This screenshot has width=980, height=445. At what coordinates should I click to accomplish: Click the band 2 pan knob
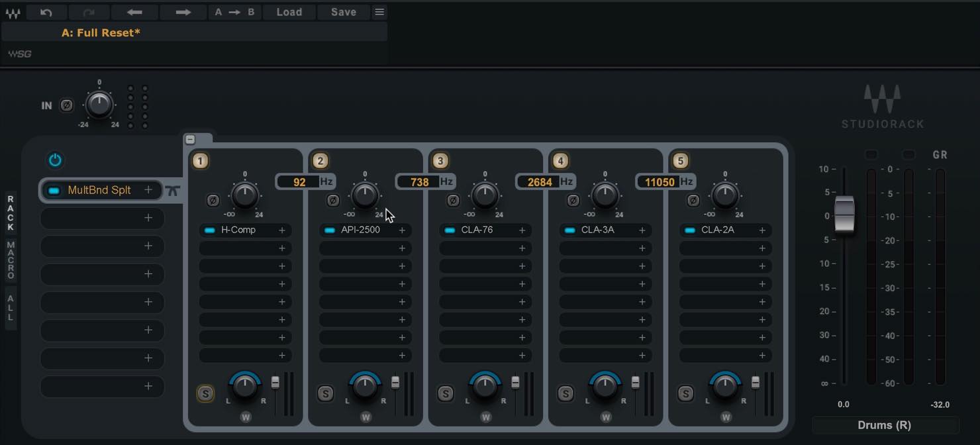tap(365, 386)
